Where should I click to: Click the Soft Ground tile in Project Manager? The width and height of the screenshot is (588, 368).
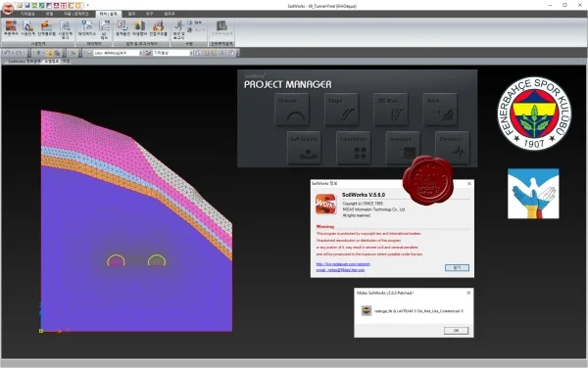coord(304,148)
